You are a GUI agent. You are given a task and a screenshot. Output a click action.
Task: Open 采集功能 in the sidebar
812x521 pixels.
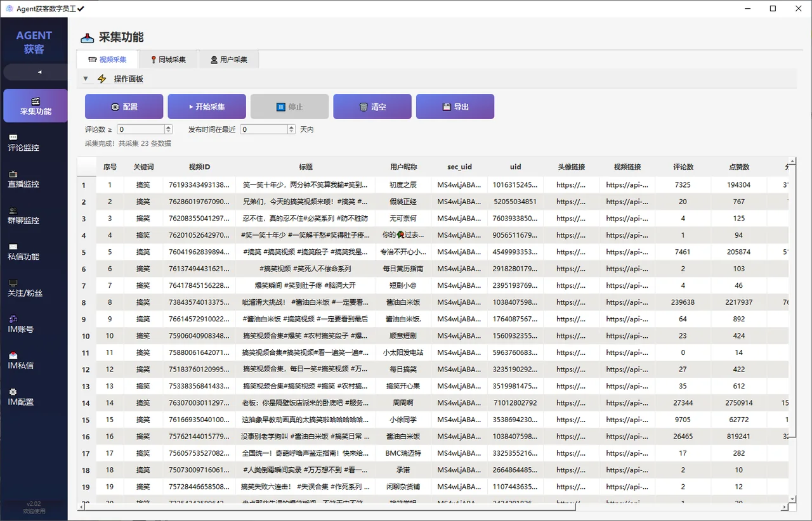pos(36,105)
